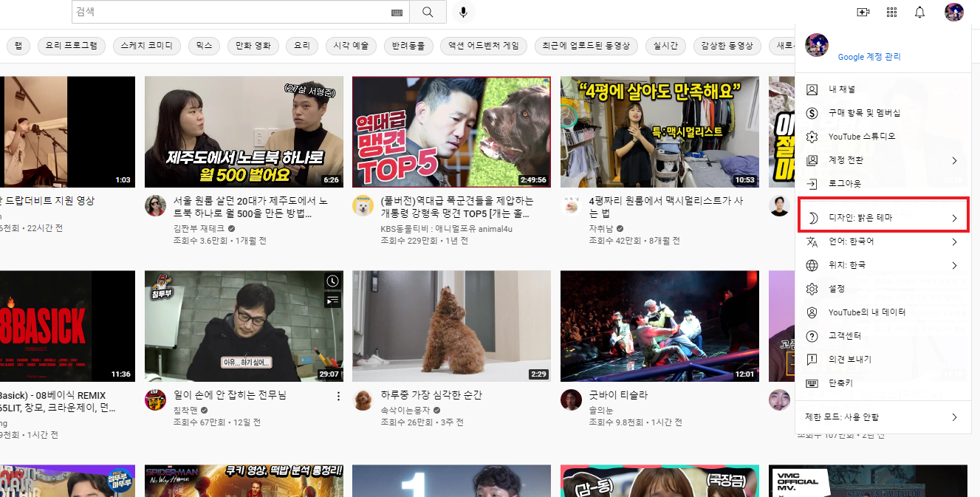This screenshot has height=497, width=980.
Task: Expand 디자인: 밝은 테마 chevron
Action: point(954,218)
